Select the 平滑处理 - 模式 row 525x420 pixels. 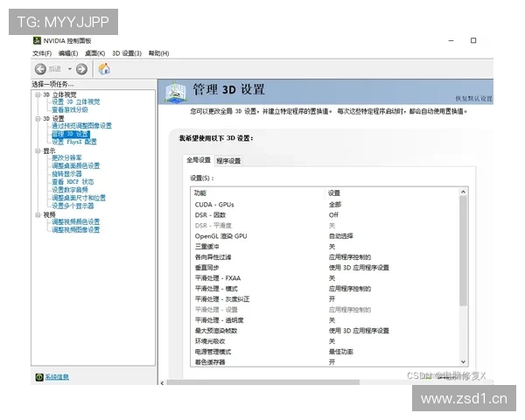[325, 289]
